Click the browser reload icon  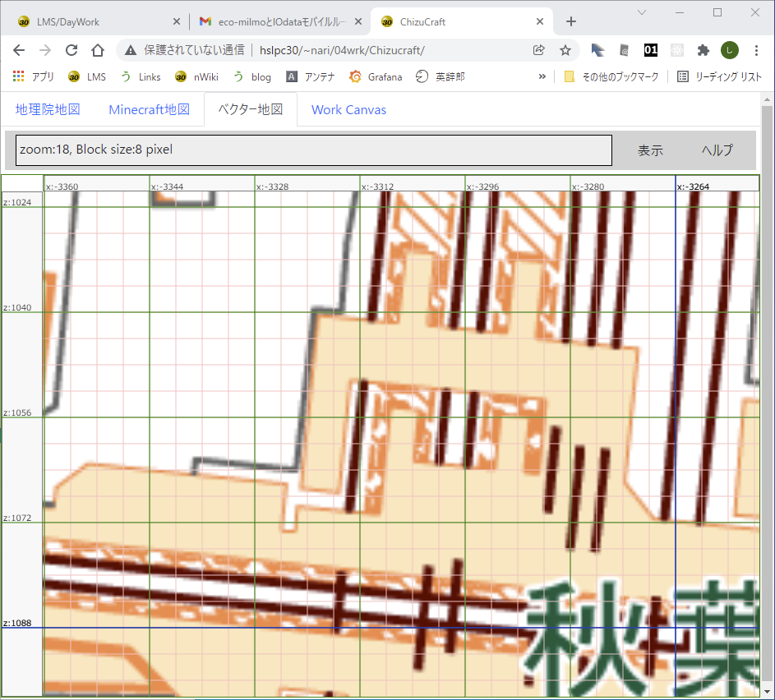[x=72, y=50]
